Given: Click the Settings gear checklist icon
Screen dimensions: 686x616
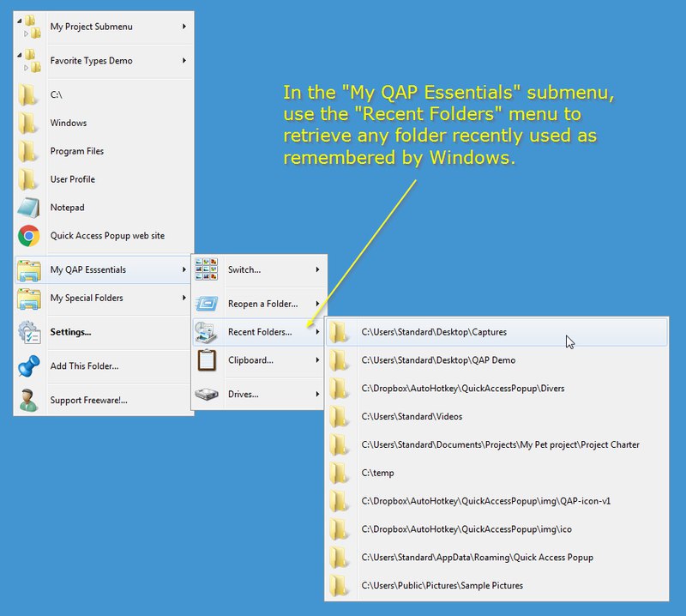Looking at the screenshot, I should [29, 332].
